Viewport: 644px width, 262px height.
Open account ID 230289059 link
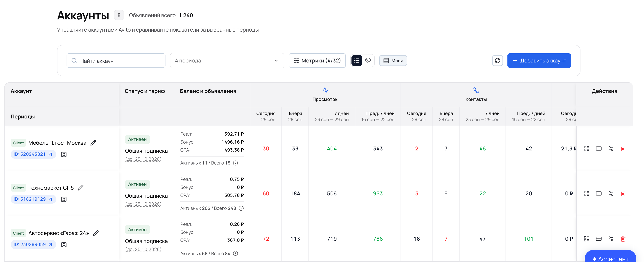pyautogui.click(x=33, y=244)
